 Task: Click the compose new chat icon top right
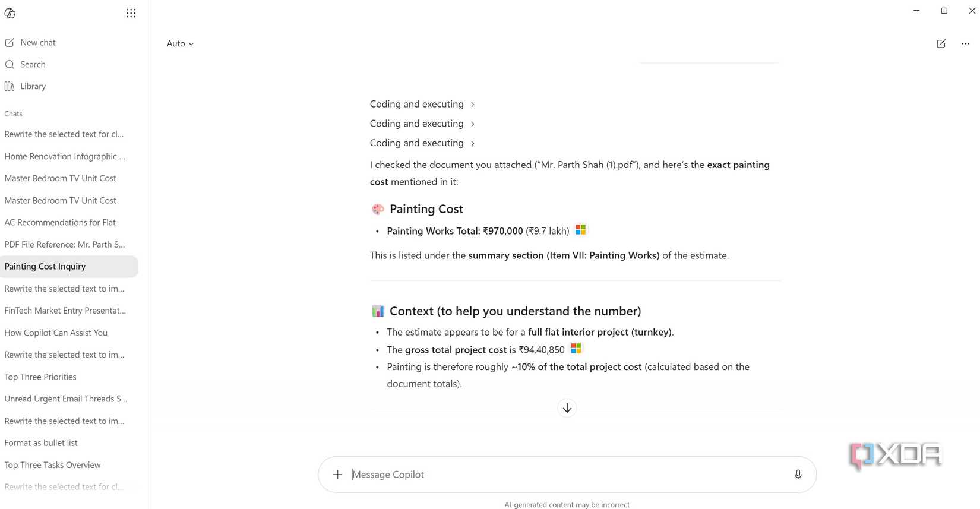pos(941,43)
